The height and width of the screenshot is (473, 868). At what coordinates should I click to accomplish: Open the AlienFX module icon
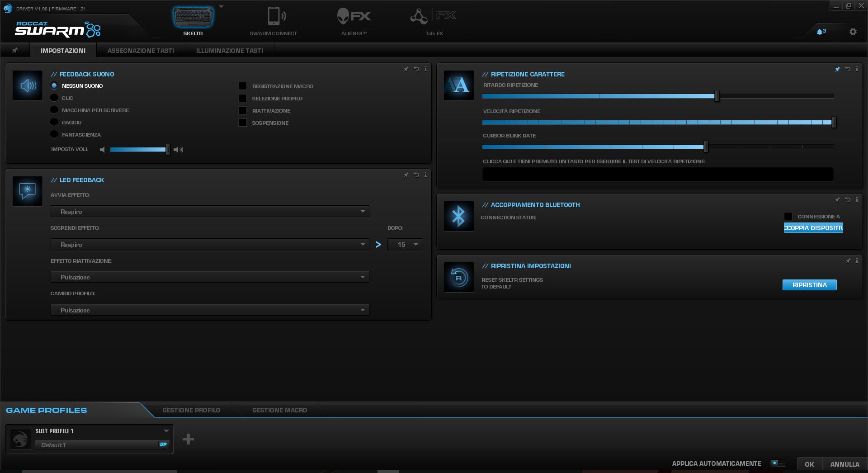(x=354, y=18)
